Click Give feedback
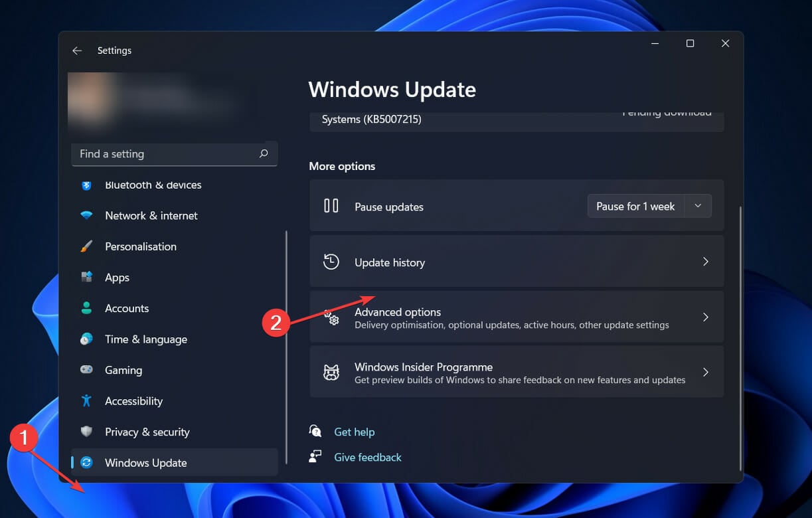 point(367,457)
